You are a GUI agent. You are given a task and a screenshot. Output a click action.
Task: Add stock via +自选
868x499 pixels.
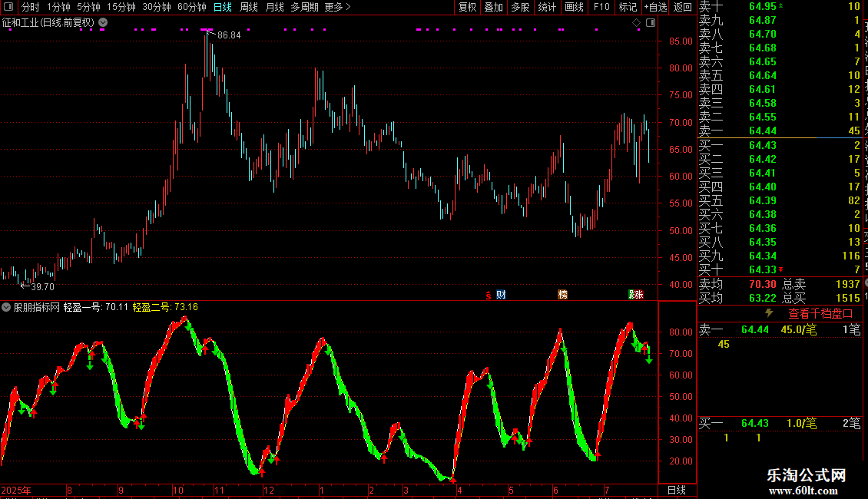(655, 7)
